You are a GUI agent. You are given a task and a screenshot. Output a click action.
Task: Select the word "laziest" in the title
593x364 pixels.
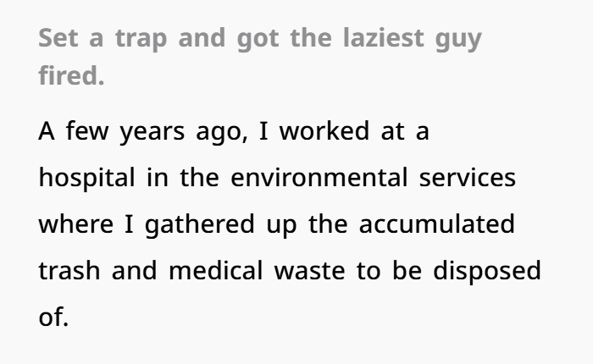pyautogui.click(x=384, y=38)
